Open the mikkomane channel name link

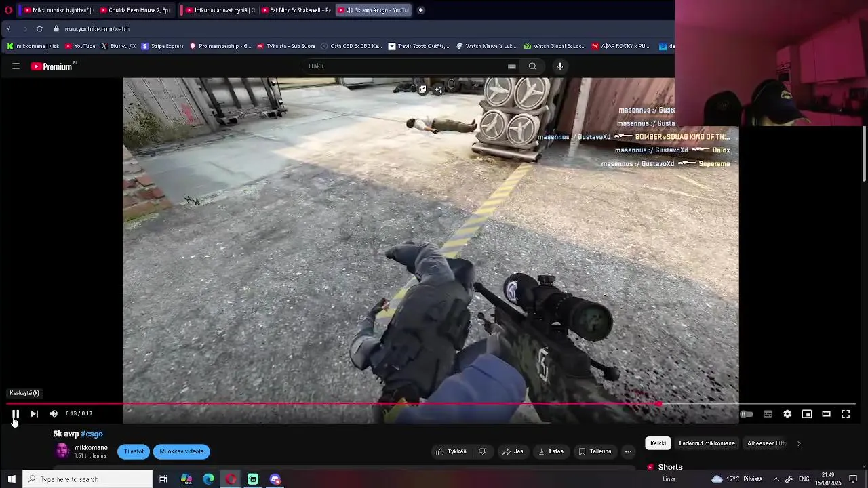[x=91, y=448]
